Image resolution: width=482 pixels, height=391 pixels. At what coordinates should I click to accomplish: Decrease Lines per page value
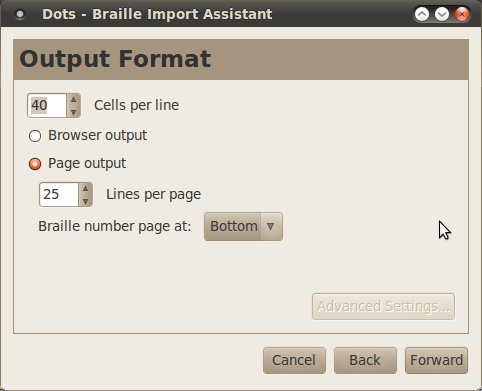85,201
